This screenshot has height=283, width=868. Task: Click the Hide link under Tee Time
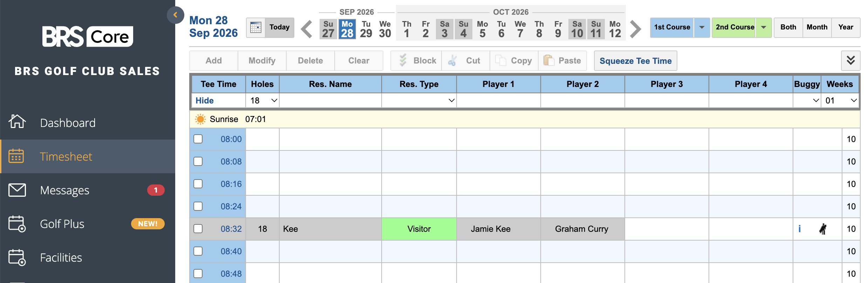[x=205, y=101]
